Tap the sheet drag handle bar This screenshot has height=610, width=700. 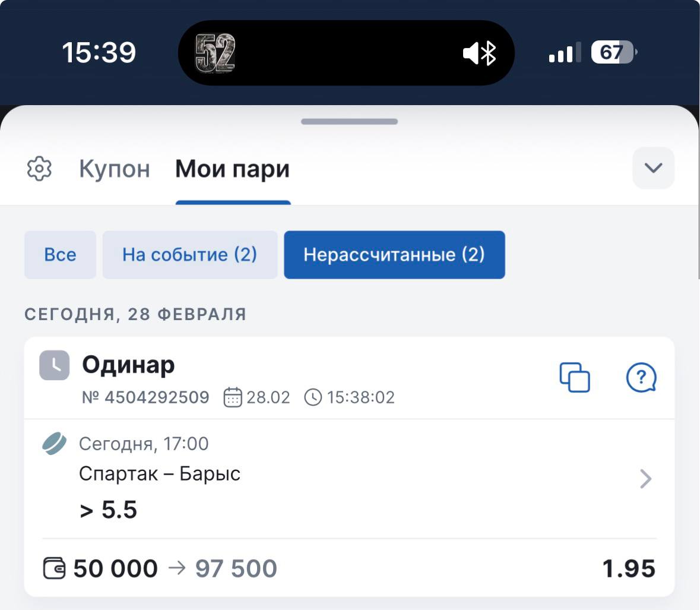tap(349, 122)
